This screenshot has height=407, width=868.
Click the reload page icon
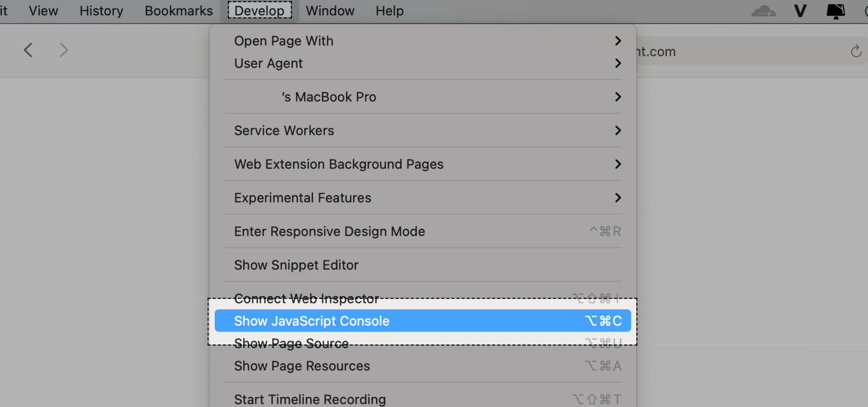856,51
